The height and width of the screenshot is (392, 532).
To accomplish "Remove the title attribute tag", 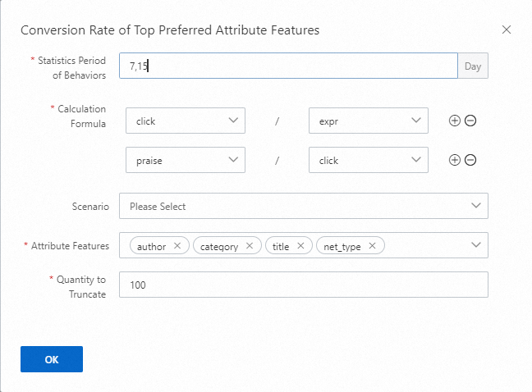I will coord(300,245).
